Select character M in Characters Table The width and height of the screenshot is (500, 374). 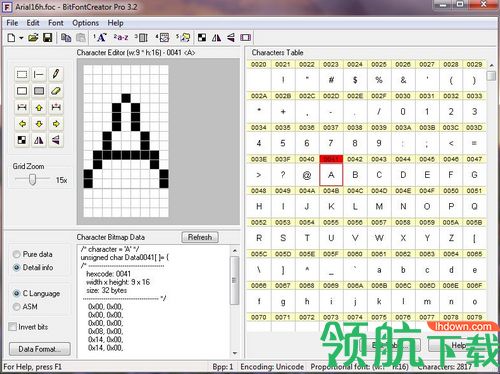pos(379,207)
